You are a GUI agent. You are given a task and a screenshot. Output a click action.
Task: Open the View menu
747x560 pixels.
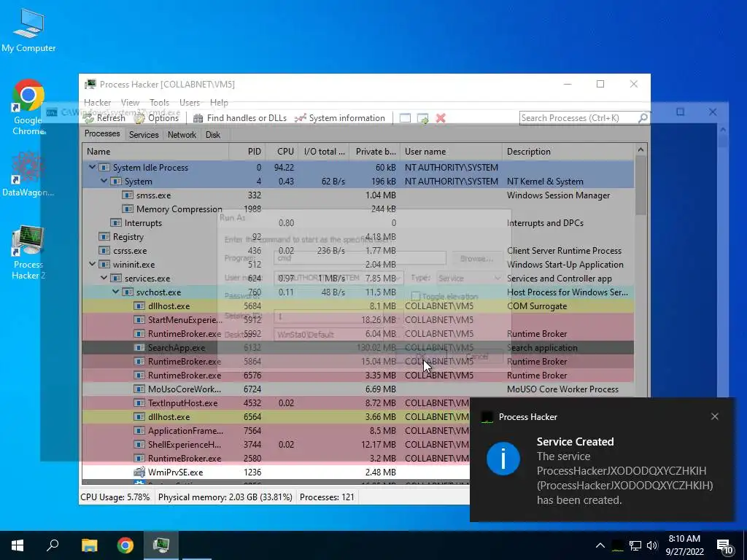click(130, 102)
